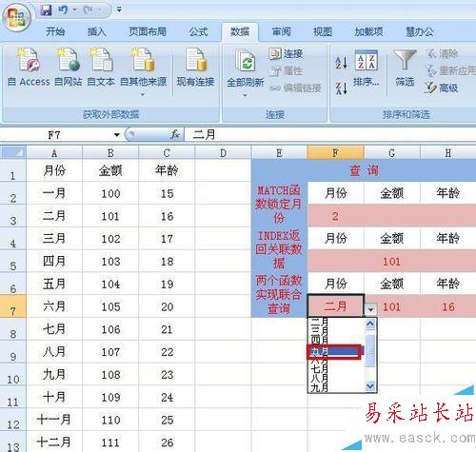Open the 审阅 tab

[281, 31]
